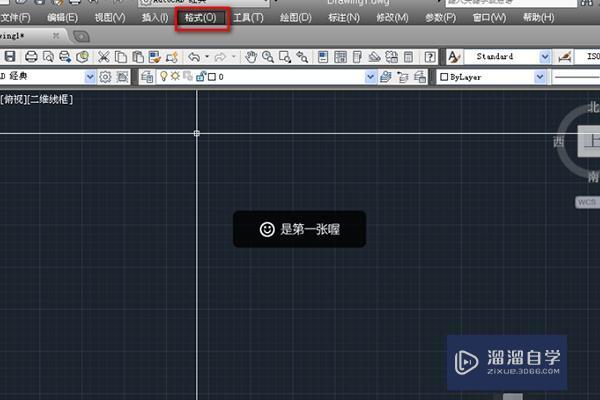Click the 3D Print globe icon
The width and height of the screenshot is (600, 400).
pos(82,57)
